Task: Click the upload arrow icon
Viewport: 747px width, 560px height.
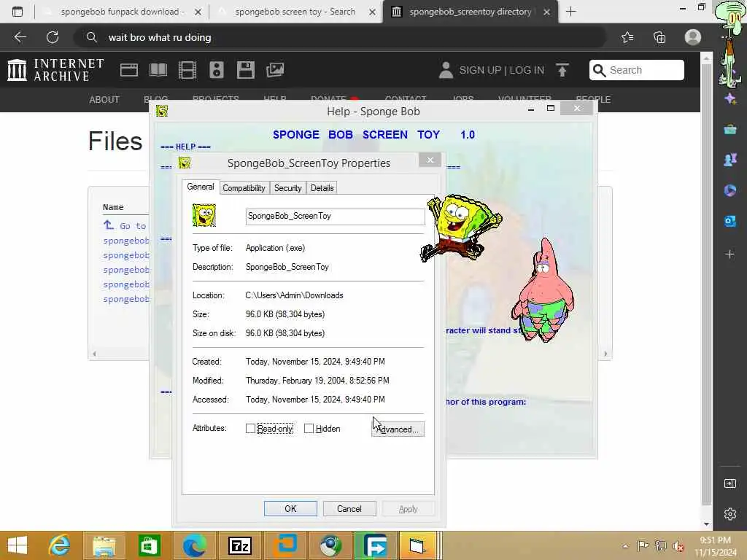Action: pyautogui.click(x=562, y=70)
